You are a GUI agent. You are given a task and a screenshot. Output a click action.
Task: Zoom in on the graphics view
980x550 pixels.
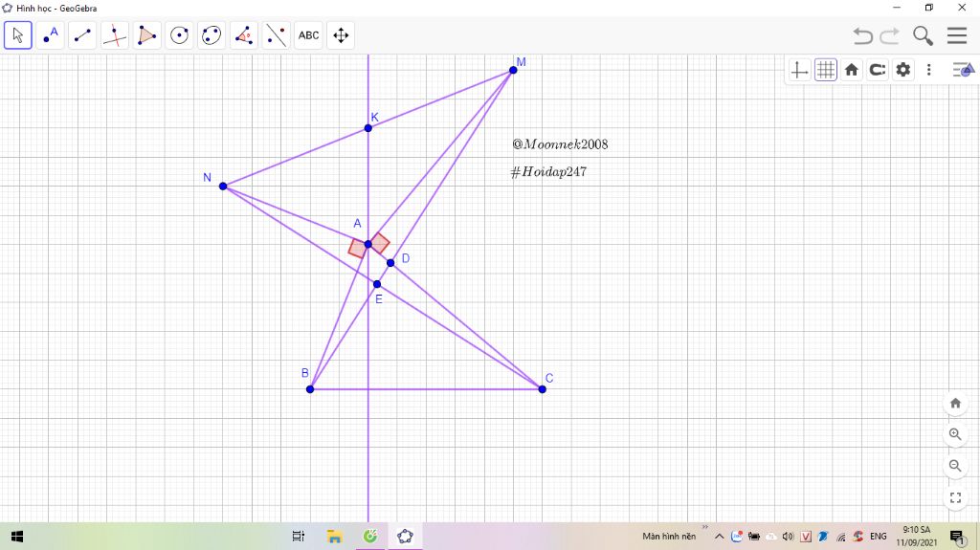pyautogui.click(x=955, y=433)
